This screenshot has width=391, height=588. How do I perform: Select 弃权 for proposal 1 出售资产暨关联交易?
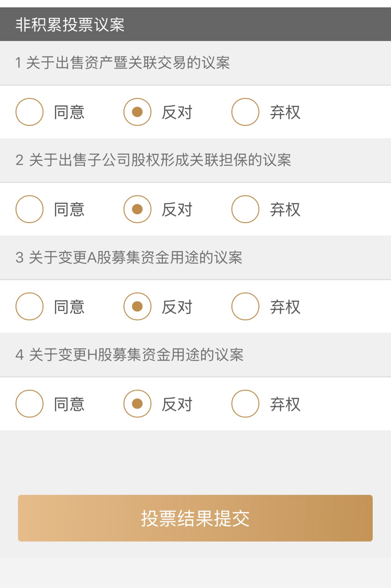click(245, 112)
